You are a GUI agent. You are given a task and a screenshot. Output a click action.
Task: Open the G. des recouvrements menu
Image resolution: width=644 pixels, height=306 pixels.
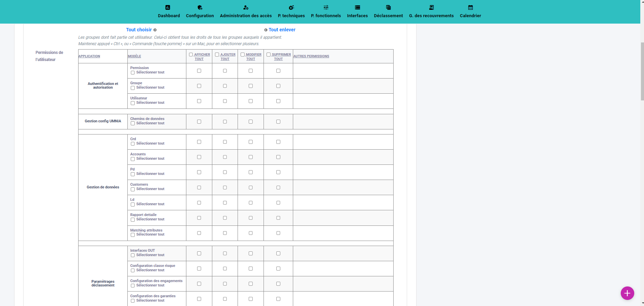point(431,16)
